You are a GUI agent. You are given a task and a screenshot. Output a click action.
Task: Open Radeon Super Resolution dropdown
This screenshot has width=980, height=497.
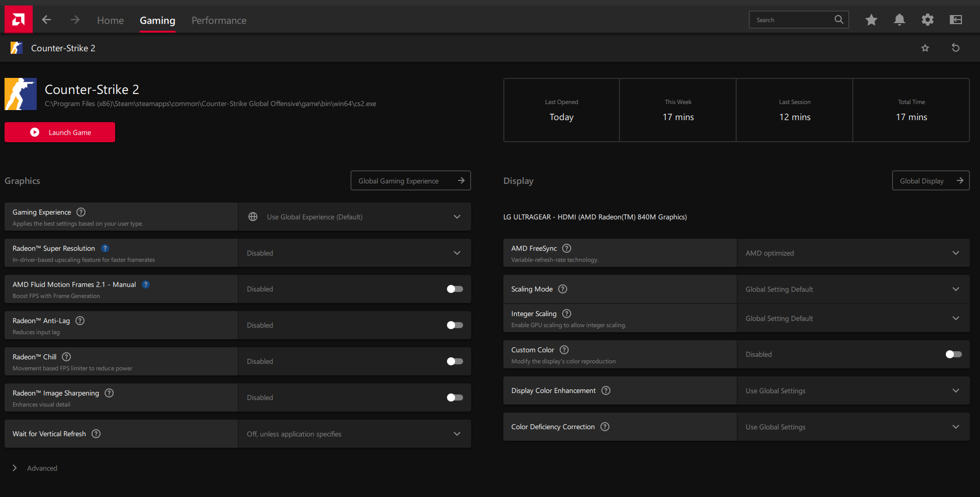[354, 253]
